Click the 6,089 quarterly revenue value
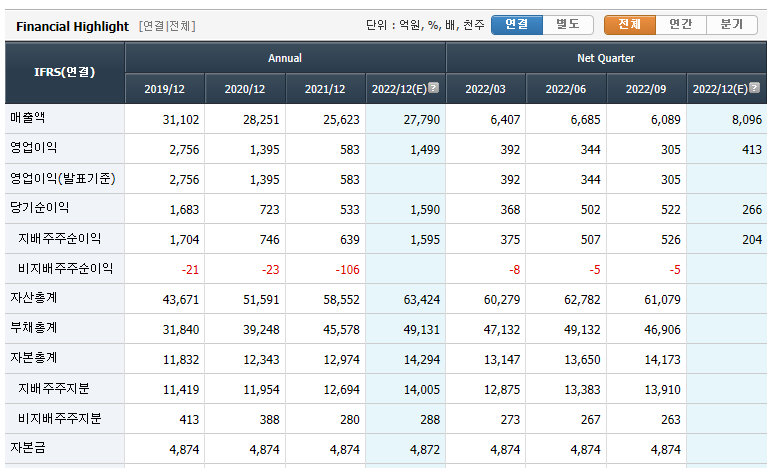The image size is (774, 468). [x=665, y=119]
